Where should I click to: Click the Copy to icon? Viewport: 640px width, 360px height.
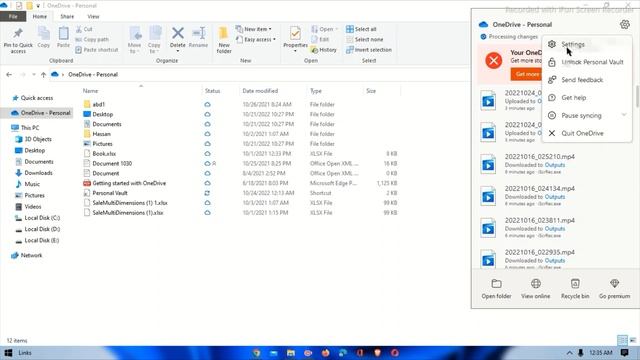(x=154, y=40)
